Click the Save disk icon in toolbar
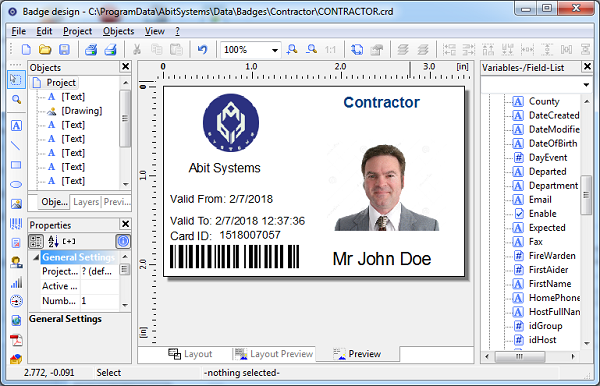Screen dimensions: 600x386 click(64, 49)
